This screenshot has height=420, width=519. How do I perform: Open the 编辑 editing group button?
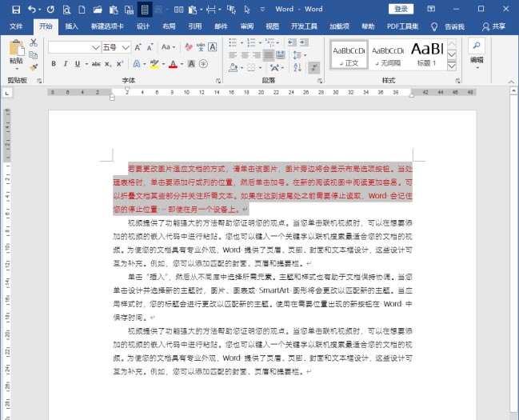(x=477, y=62)
